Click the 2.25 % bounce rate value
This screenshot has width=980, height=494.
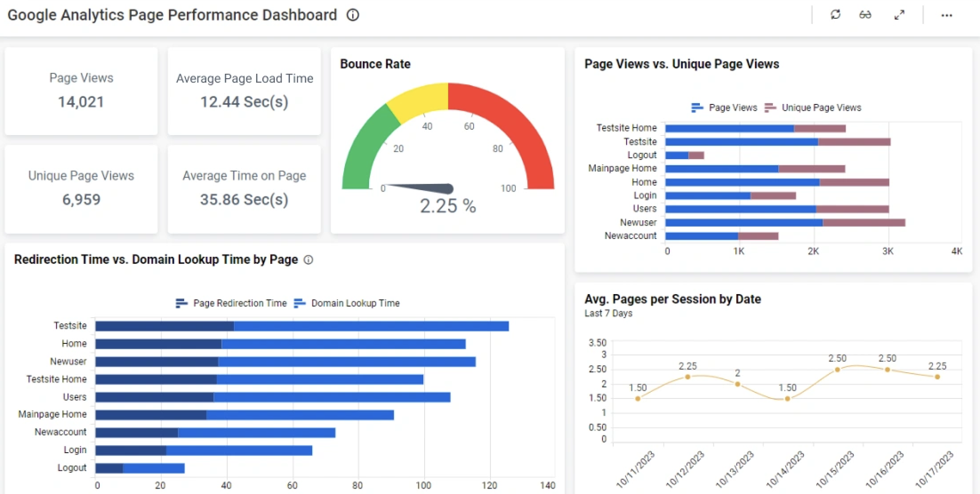click(x=448, y=206)
